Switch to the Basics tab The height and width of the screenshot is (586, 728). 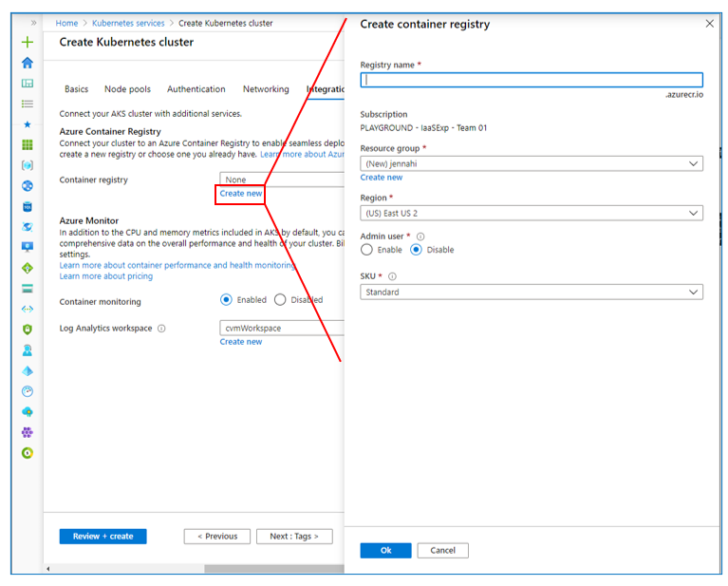pos(76,88)
